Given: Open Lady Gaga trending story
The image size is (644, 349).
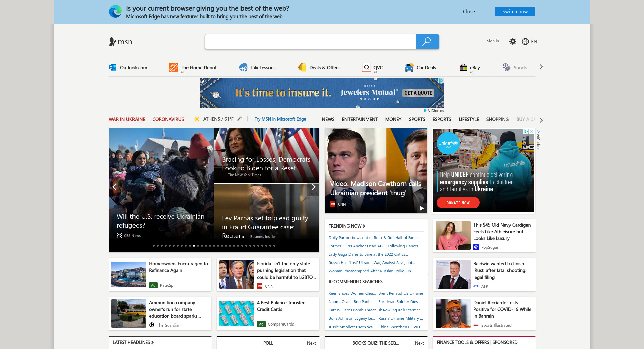Looking at the screenshot, I should coord(368,254).
